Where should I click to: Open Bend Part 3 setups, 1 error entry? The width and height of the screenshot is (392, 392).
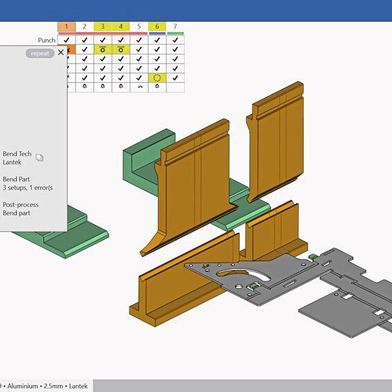click(28, 183)
